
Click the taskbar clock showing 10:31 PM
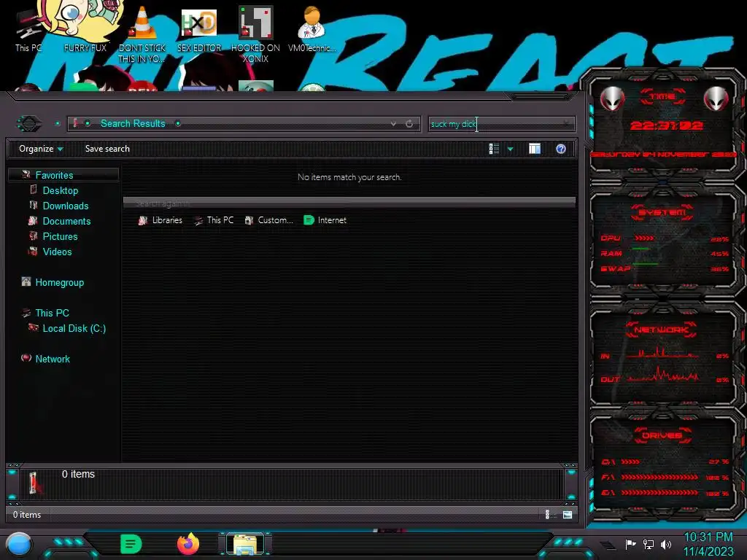pyautogui.click(x=708, y=544)
